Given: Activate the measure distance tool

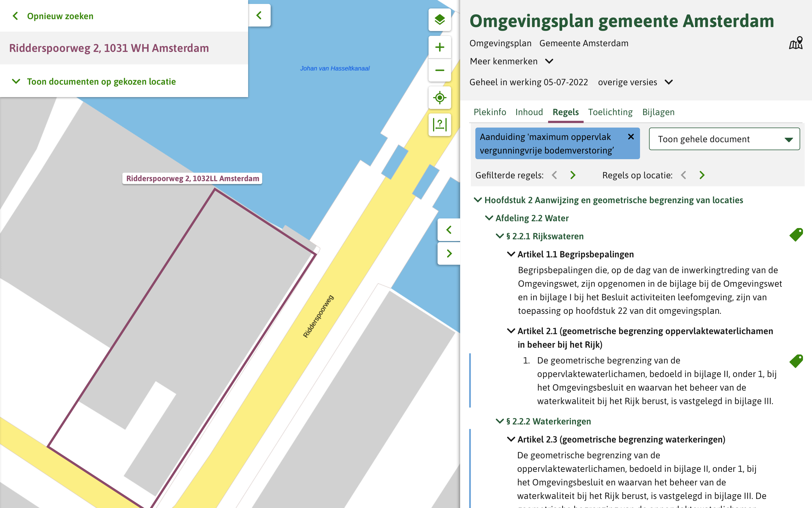Looking at the screenshot, I should (440, 125).
